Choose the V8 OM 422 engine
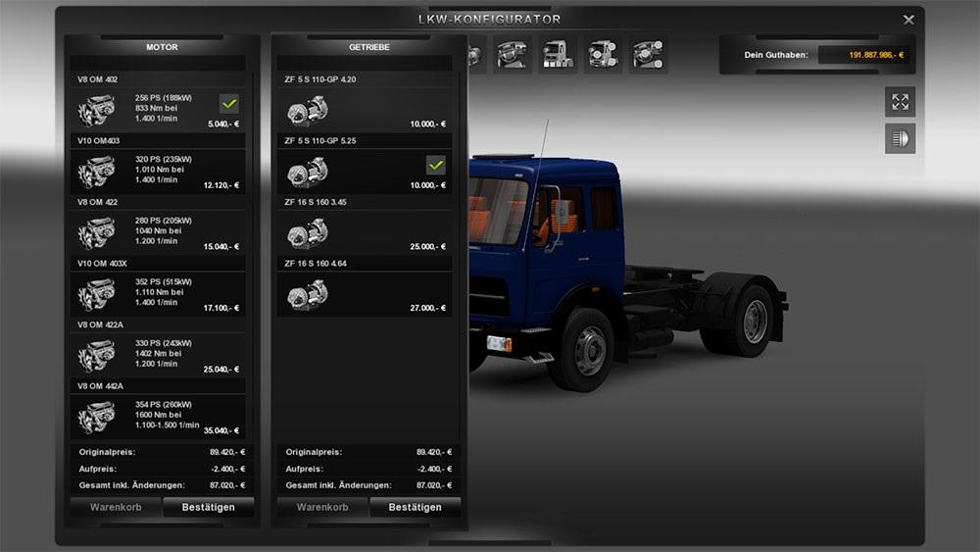 157,232
